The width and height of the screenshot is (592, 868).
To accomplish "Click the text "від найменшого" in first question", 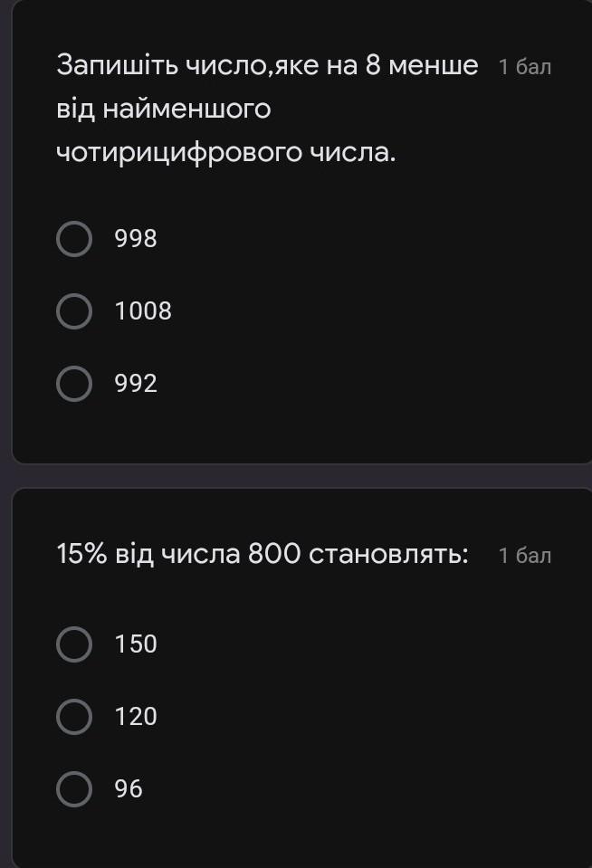I will (164, 110).
